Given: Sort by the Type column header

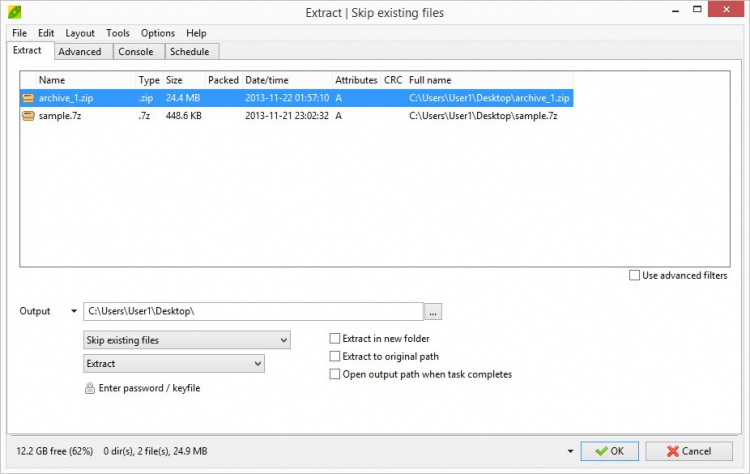Looking at the screenshot, I should coord(149,80).
